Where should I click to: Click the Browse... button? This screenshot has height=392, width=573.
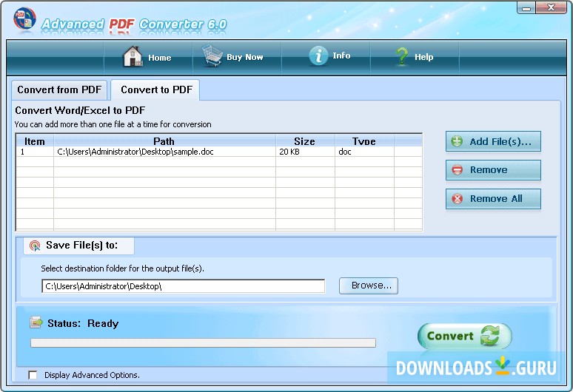369,285
